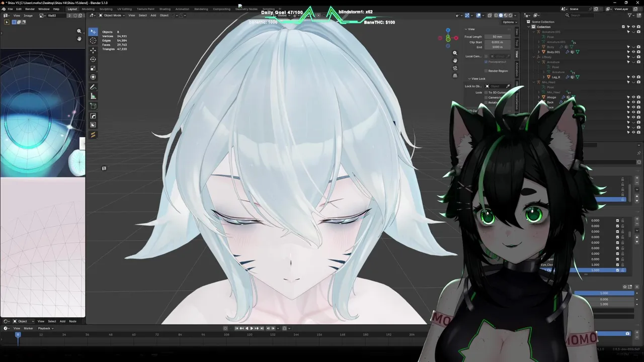Click zoom icon in the image editor
Viewport: 644px width, 362px height.
coord(79,32)
